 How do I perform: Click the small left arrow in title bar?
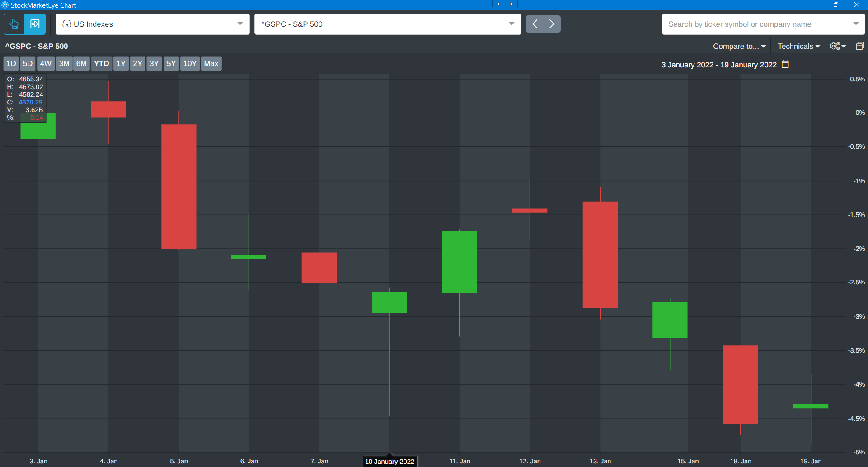point(498,4)
